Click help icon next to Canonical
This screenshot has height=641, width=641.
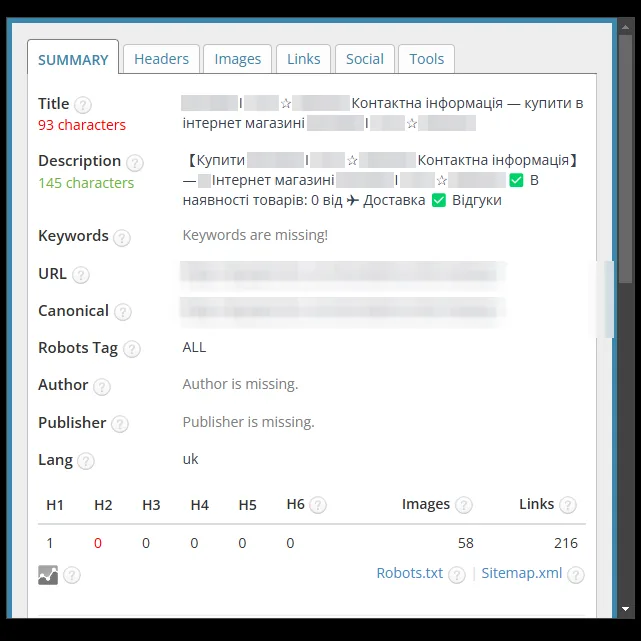click(x=123, y=312)
